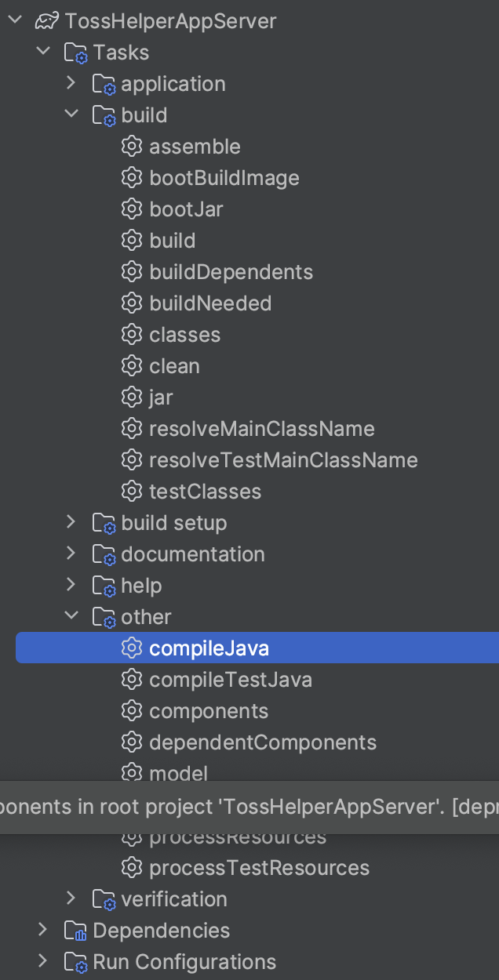Screen dimensions: 499x980
Task: Click the gear icon beside processTestResources
Action: pyautogui.click(x=131, y=868)
